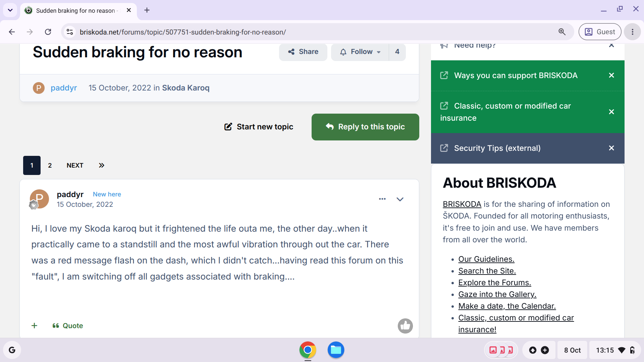Image resolution: width=644 pixels, height=362 pixels.
Task: Like the post with thumbs-up icon
Action: click(x=405, y=326)
